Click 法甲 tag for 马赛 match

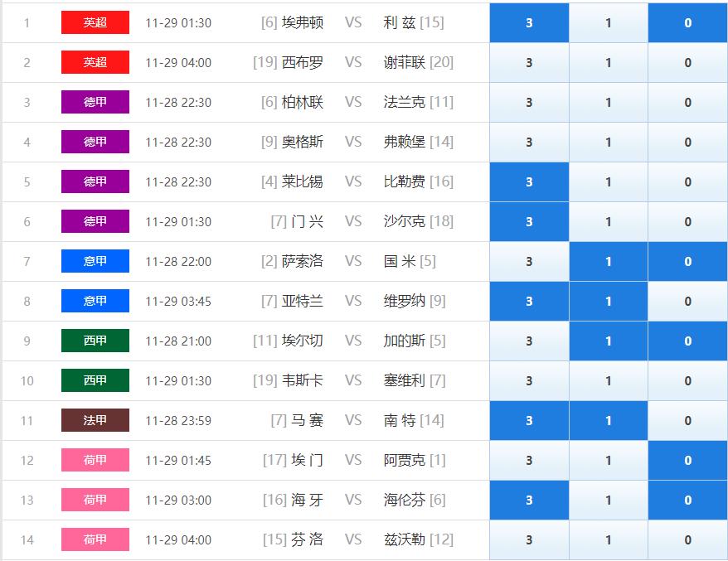pos(95,420)
